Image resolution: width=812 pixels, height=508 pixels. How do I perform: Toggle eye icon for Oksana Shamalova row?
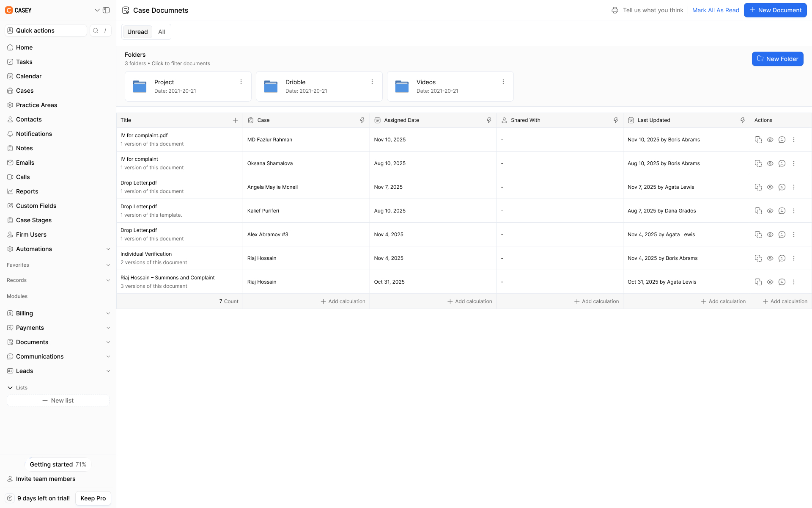point(770,163)
